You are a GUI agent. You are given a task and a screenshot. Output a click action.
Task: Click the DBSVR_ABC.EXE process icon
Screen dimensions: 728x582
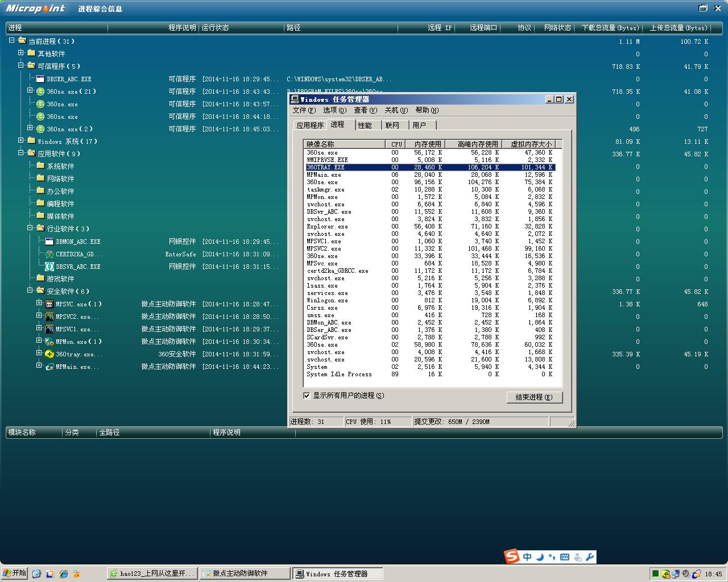coord(49,267)
